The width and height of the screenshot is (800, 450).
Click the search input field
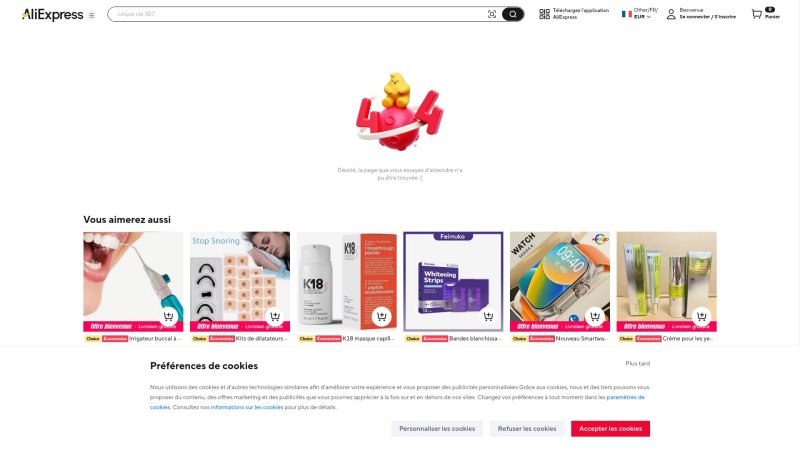coord(298,14)
